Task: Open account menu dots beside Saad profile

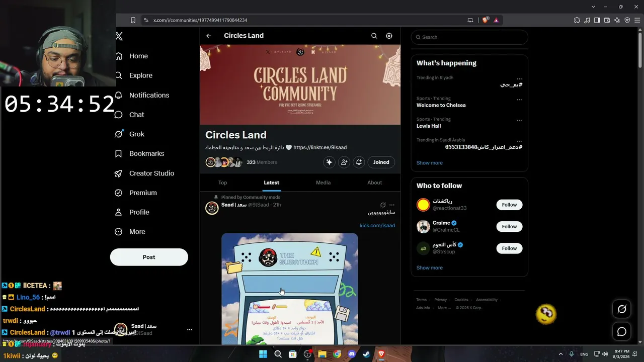Action: (190, 330)
